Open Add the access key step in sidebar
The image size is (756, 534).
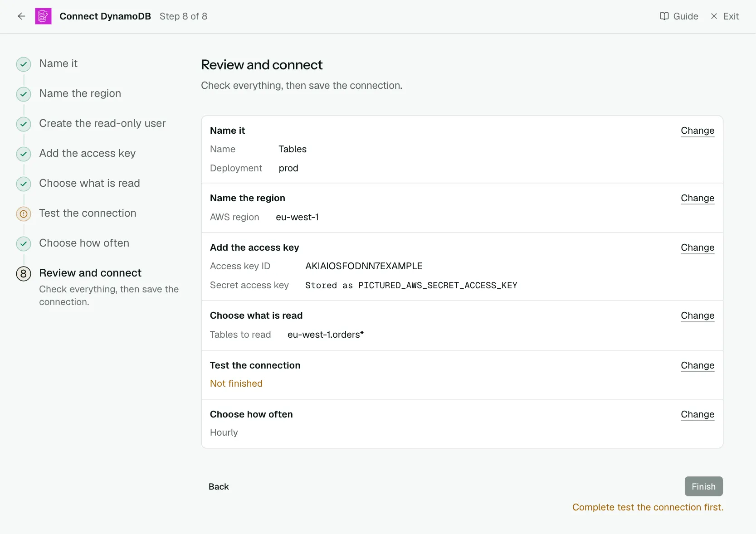[x=87, y=153]
